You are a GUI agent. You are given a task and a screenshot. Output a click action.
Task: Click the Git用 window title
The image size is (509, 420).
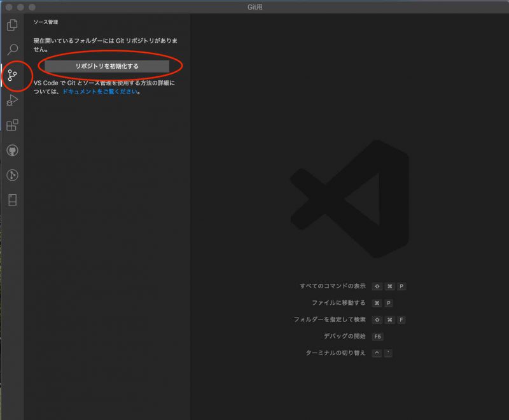pos(255,7)
